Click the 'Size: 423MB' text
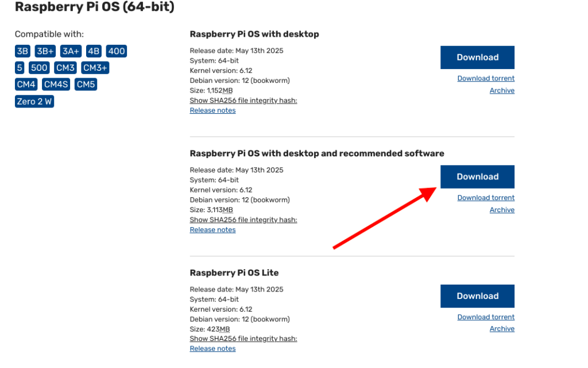The image size is (588, 368). pos(210,329)
